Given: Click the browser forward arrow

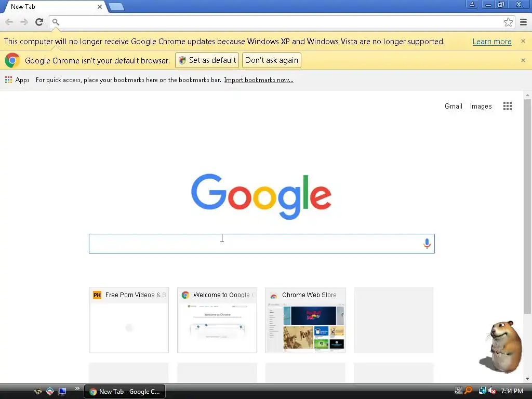Looking at the screenshot, I should pyautogui.click(x=24, y=22).
